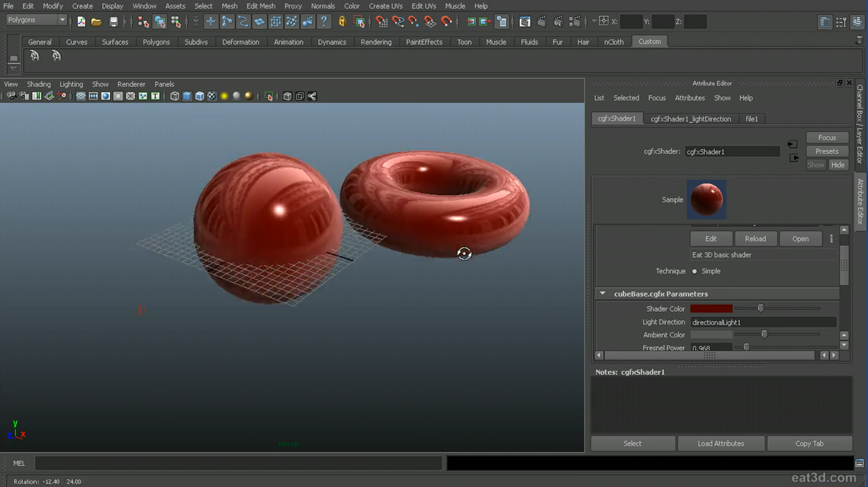Select the Simple technique radio button
Image resolution: width=868 pixels, height=487 pixels.
pos(694,271)
